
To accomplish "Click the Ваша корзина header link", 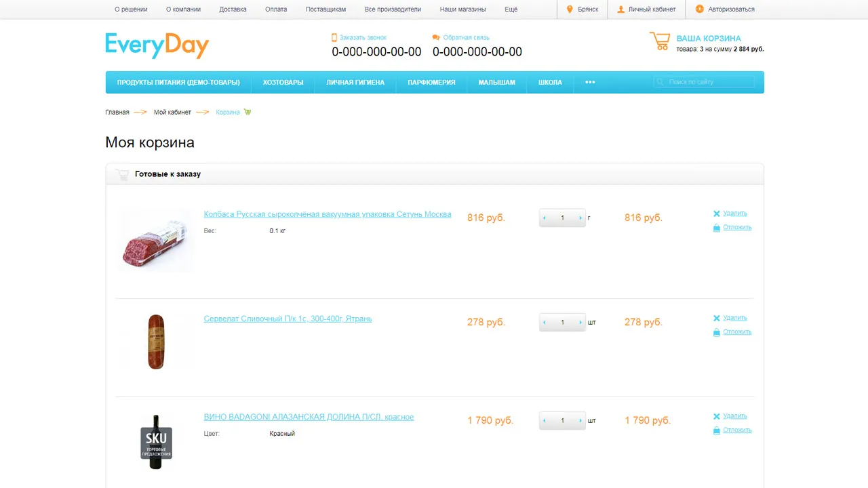I will click(x=709, y=39).
